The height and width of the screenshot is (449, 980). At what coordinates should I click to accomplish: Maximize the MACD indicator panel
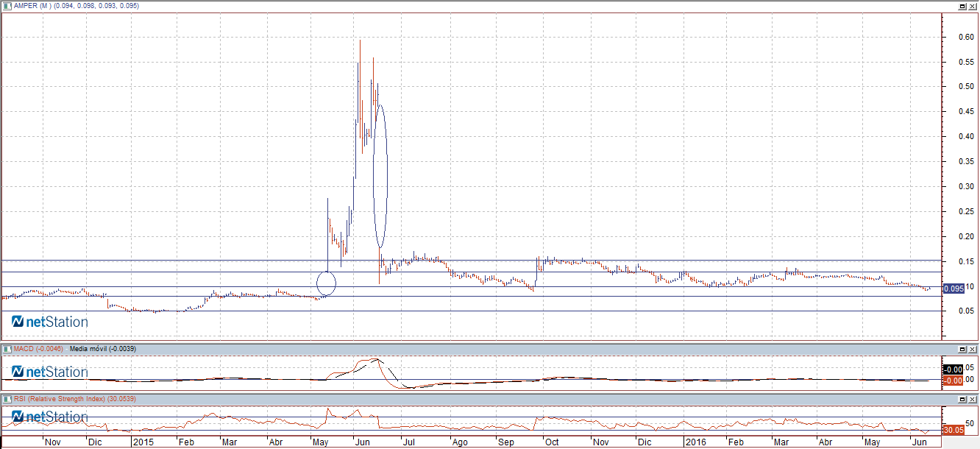[x=962, y=348]
